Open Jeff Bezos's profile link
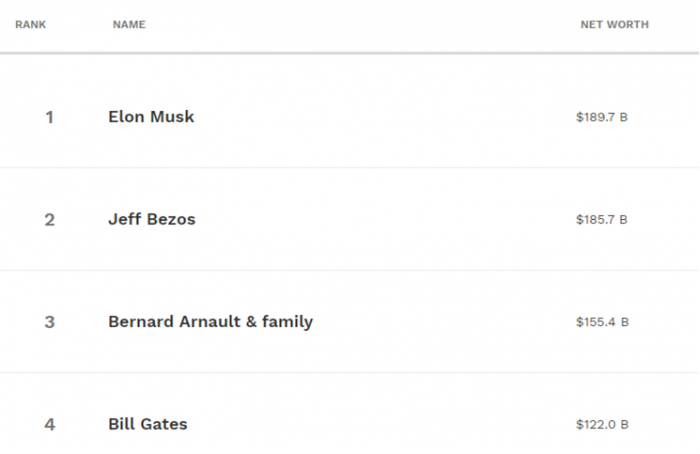The image size is (700, 454). (151, 220)
